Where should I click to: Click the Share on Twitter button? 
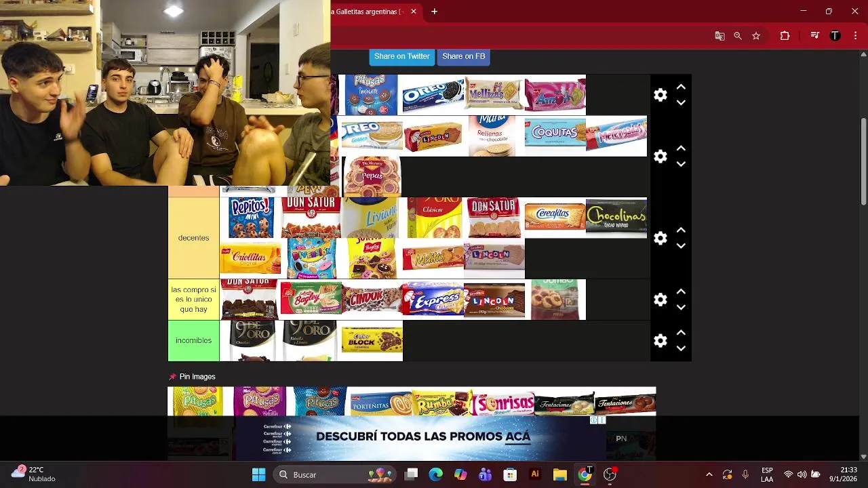(x=401, y=56)
